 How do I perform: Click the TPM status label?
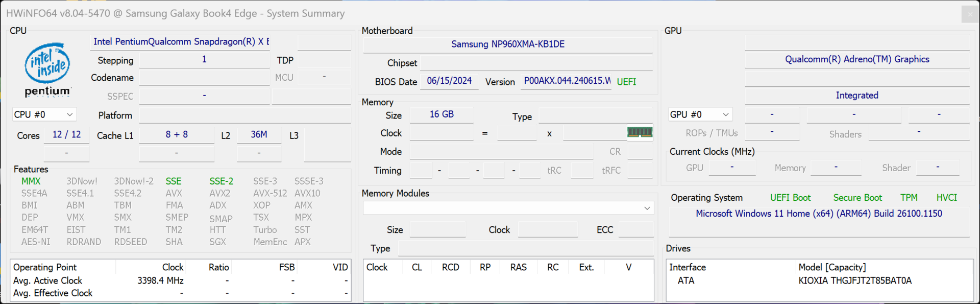pyautogui.click(x=909, y=198)
